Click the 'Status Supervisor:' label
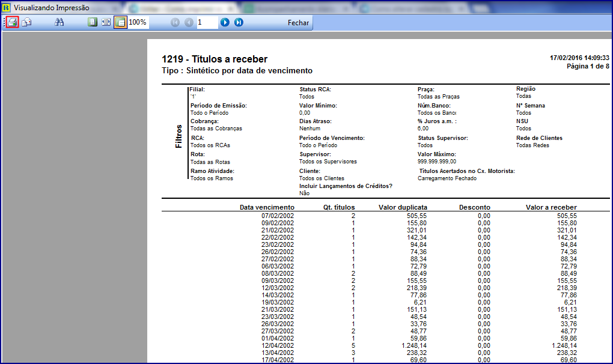613x364 pixels. pos(443,138)
